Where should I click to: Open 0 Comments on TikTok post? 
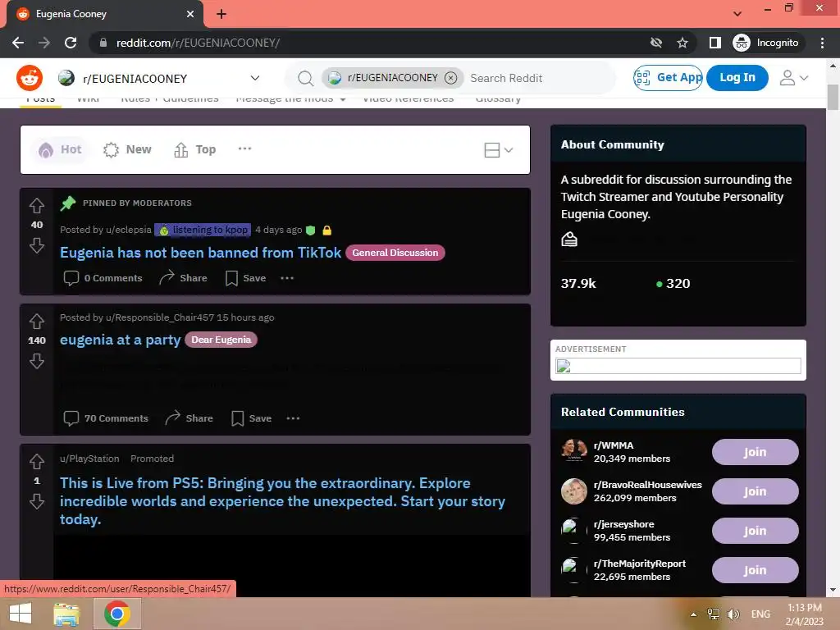click(x=103, y=278)
